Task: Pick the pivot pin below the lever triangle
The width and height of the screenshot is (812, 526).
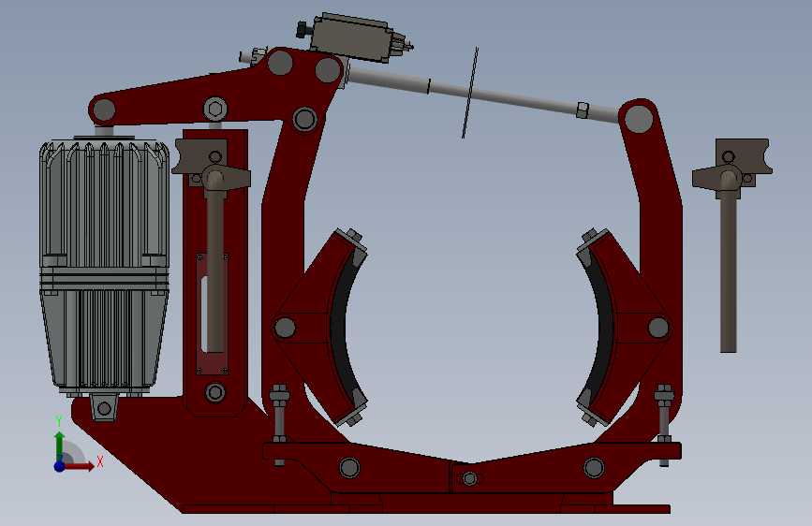Action: click(x=304, y=119)
